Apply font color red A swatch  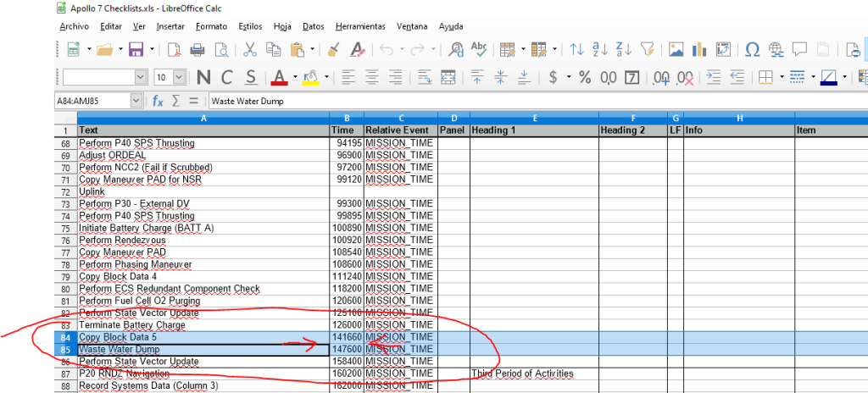tap(279, 77)
